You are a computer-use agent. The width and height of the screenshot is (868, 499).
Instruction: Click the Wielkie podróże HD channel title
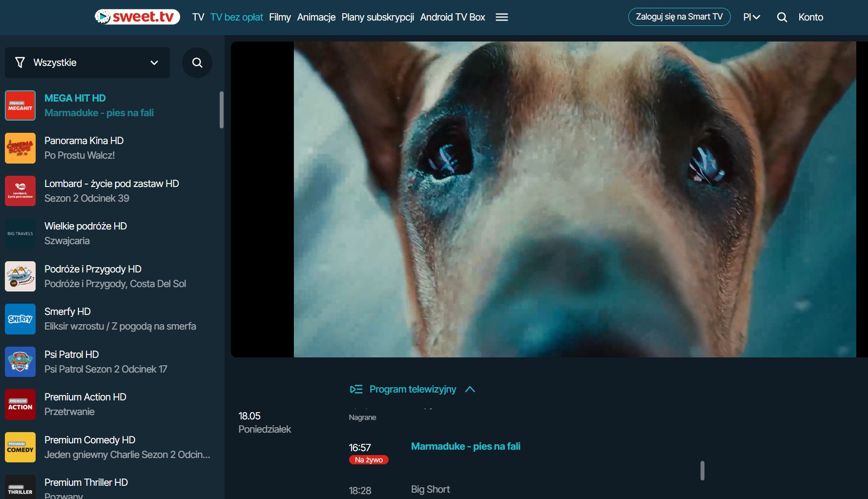tap(85, 226)
